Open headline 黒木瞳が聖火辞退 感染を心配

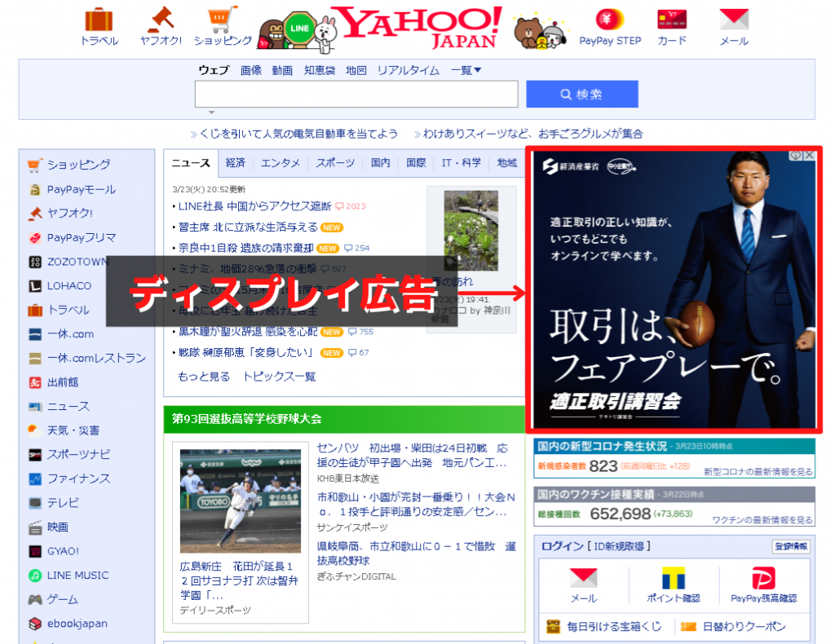click(x=248, y=332)
